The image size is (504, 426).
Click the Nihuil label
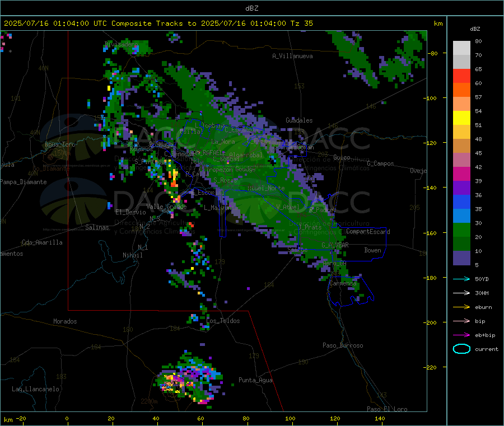pos(132,255)
